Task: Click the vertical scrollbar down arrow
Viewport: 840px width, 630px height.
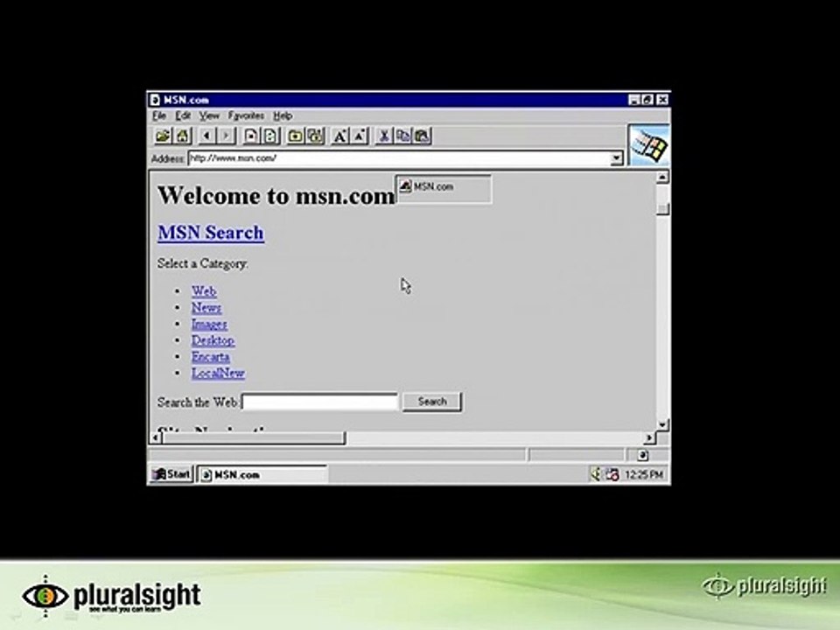Action: coord(662,424)
